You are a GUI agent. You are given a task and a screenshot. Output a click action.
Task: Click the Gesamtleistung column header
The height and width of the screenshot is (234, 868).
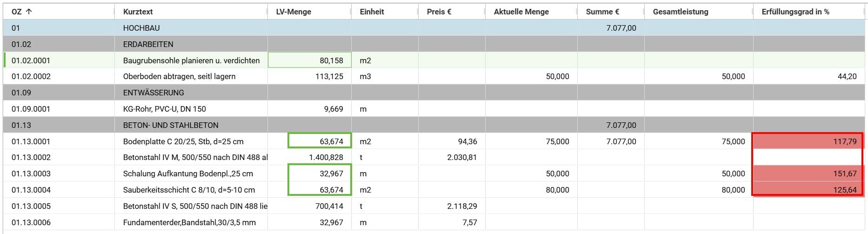[680, 12]
